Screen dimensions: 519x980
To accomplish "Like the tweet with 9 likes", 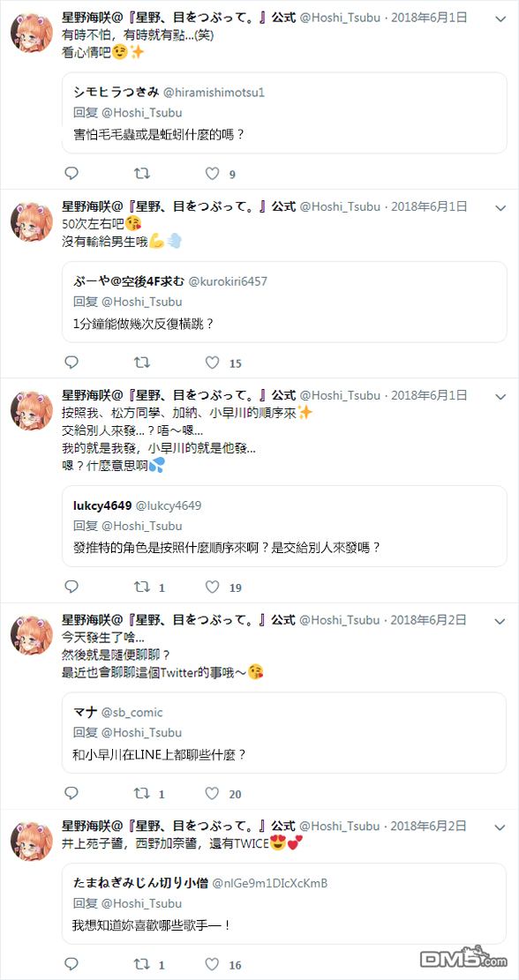I will pos(213,173).
